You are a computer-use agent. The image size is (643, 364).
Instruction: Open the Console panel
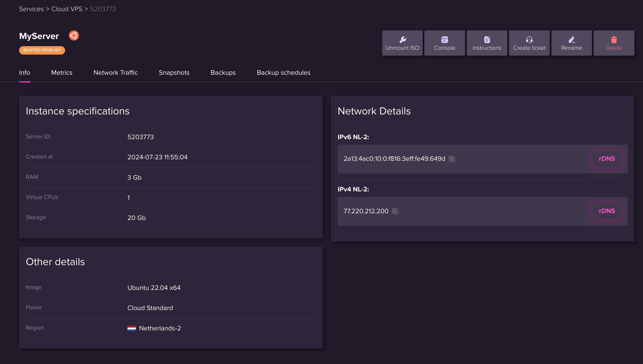[445, 43]
